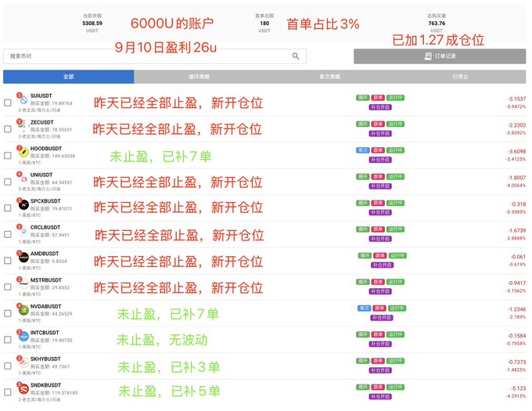The image size is (532, 411).
Task: Click the SNDKBUSDT coin icon
Action: [x=23, y=389]
